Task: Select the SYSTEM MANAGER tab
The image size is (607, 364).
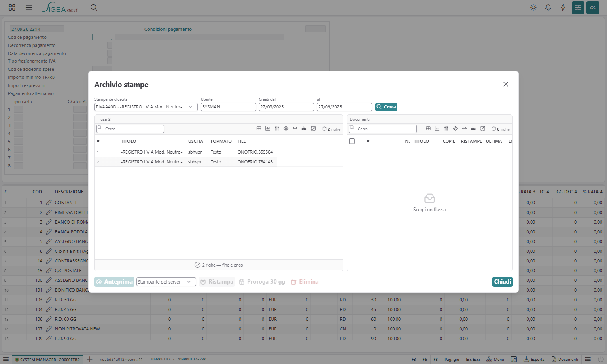Action: pos(47,359)
